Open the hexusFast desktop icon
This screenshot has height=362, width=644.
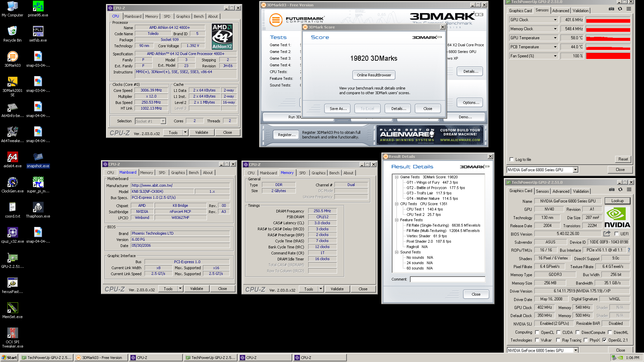click(12, 285)
